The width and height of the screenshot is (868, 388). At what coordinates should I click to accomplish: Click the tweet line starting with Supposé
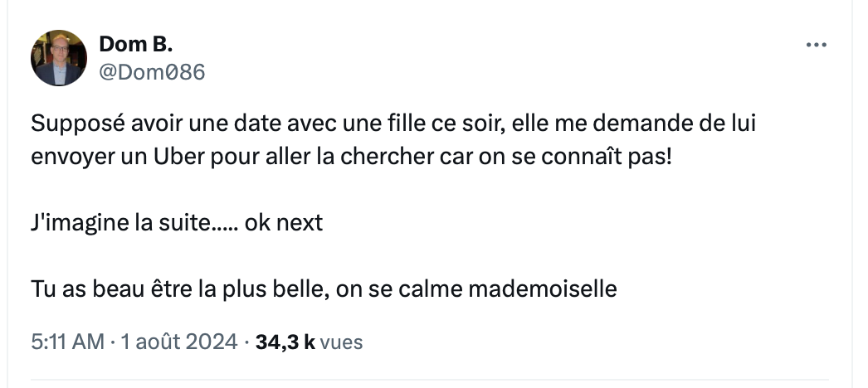click(x=394, y=126)
